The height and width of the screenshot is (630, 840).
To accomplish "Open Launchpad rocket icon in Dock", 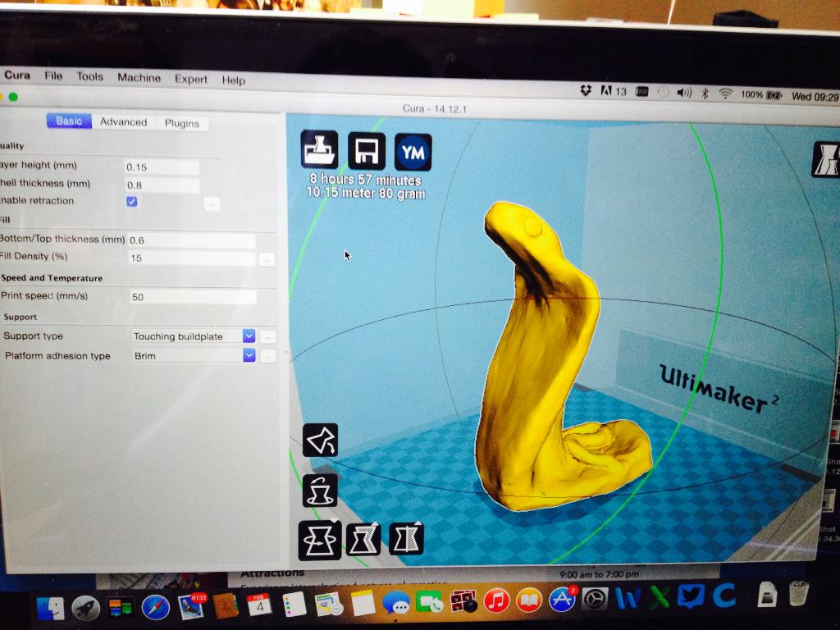I will point(85,608).
